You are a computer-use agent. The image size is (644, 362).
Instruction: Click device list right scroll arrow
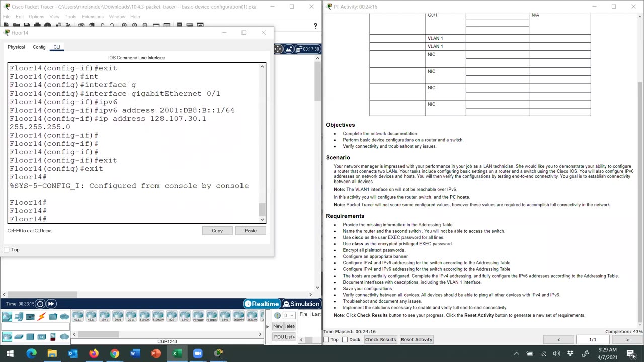260,334
